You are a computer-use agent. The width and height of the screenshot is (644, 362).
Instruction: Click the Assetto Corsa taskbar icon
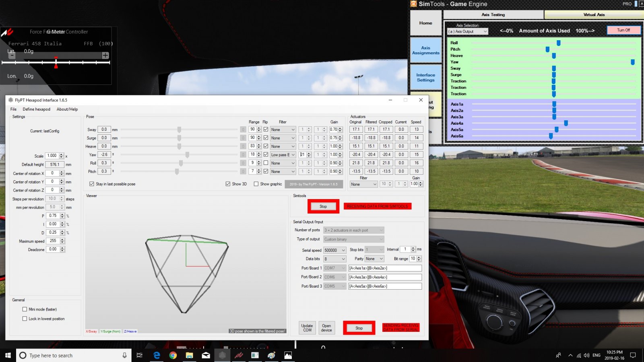(x=239, y=355)
